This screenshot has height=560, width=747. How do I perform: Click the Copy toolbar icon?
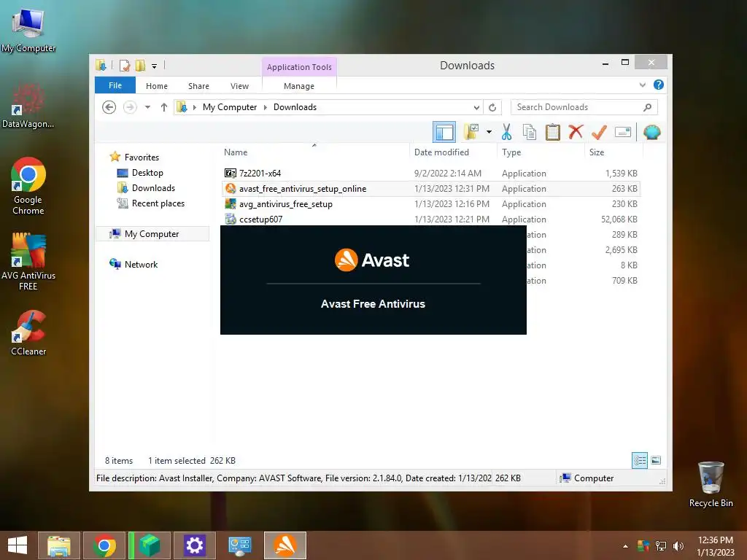(530, 132)
